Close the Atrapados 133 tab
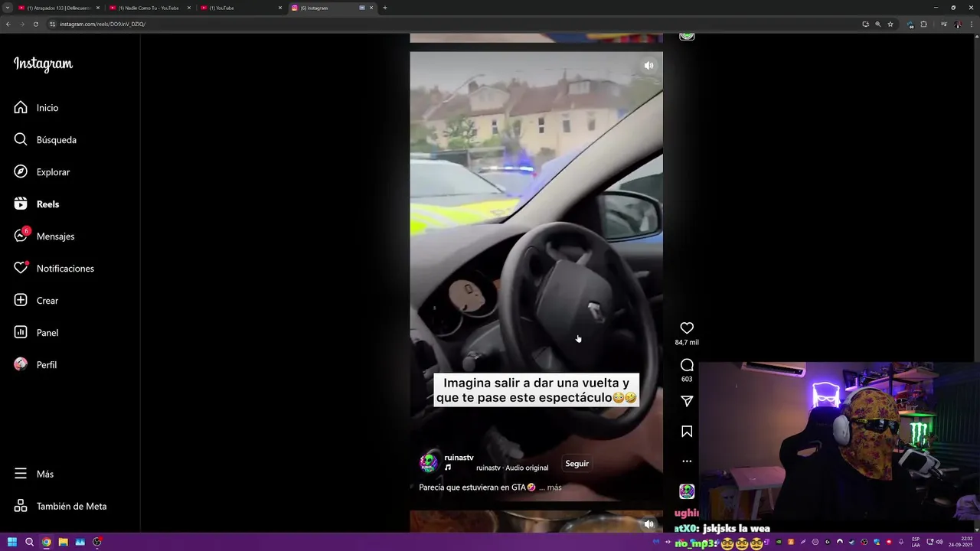980x551 pixels. click(x=98, y=8)
